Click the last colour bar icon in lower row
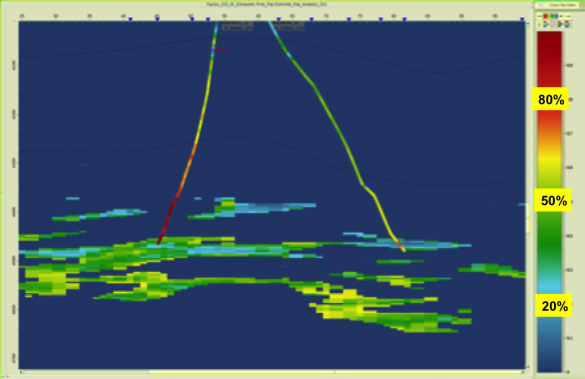The width and height of the screenshot is (585, 379). click(567, 24)
